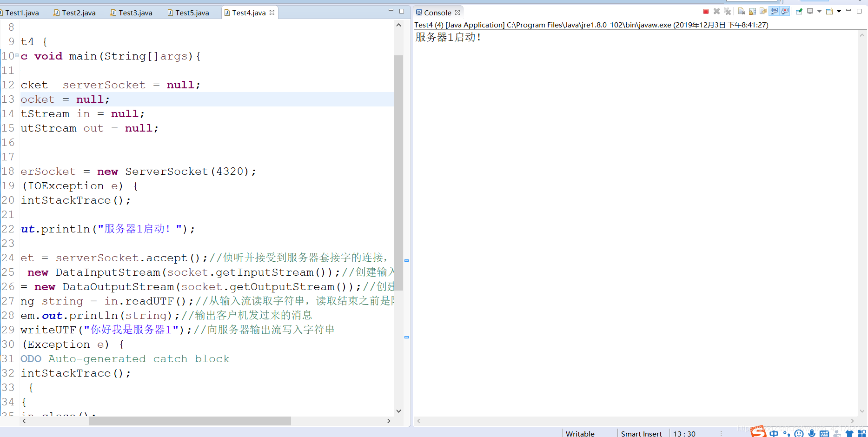
Task: Switch to Test5.java editor tab
Action: click(x=188, y=13)
